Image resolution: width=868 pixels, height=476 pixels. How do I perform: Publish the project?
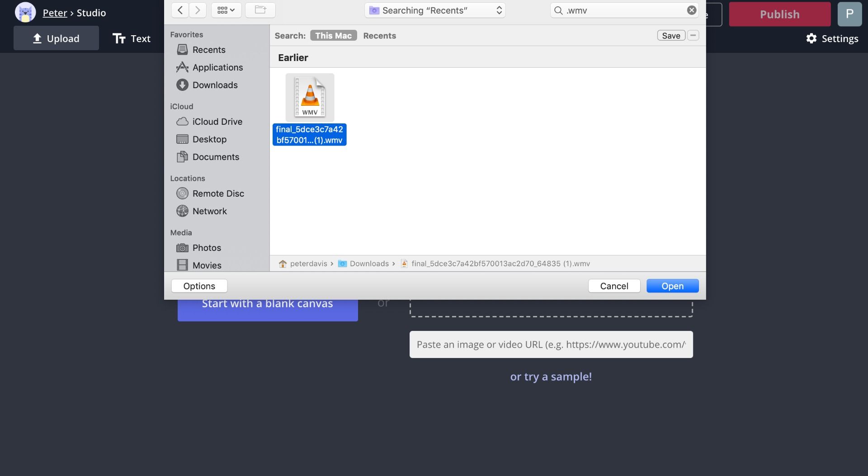(780, 14)
